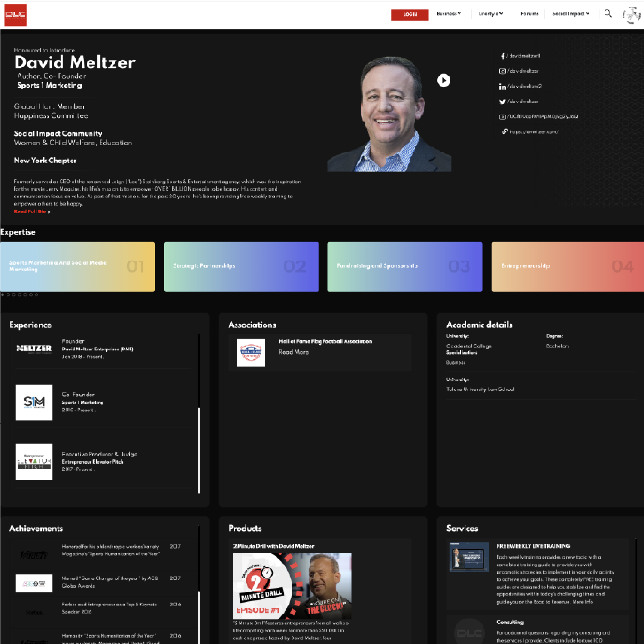Viewport: 644px width, 644px height.
Task: Click Read More under Flag Football Association
Action: (294, 352)
